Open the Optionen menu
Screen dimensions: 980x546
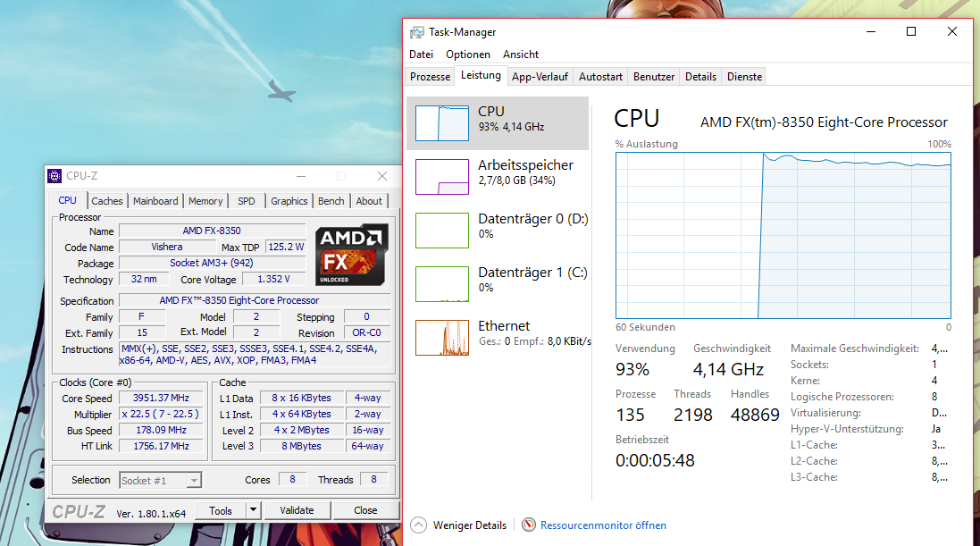(467, 55)
